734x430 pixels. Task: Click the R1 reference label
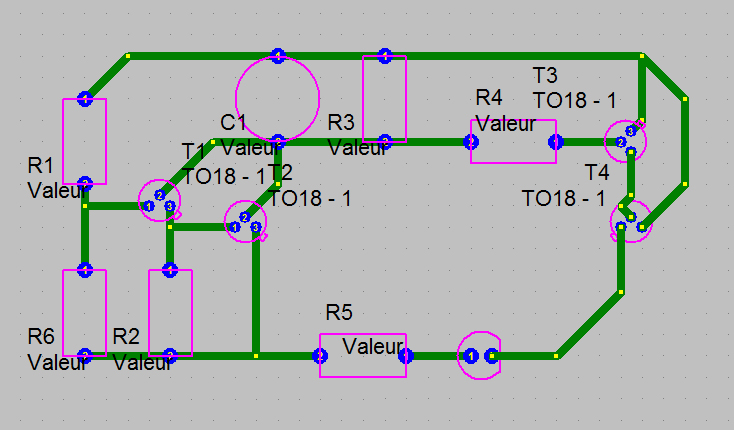coord(41,166)
